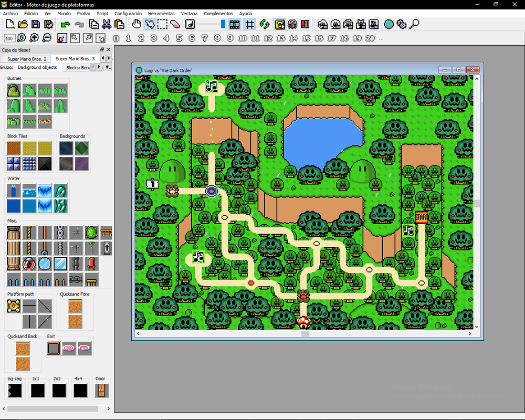The height and width of the screenshot is (420, 525).
Task: Reset zoom with the magnifier-zero icon
Action: (22, 38)
